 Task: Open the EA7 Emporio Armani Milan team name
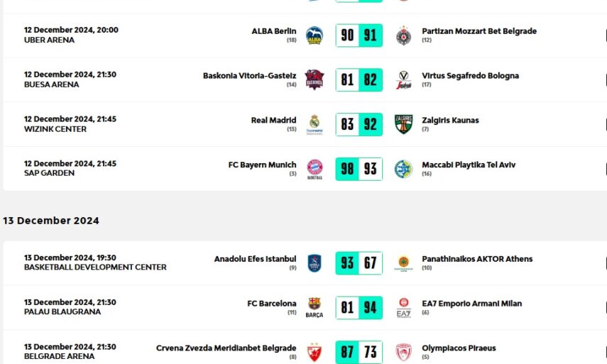tap(471, 304)
